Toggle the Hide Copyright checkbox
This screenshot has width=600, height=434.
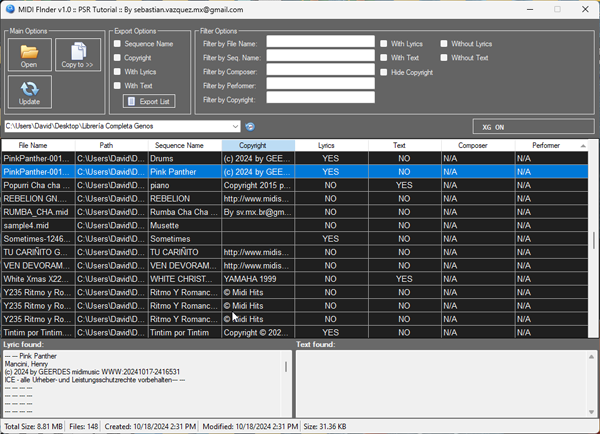(x=384, y=72)
